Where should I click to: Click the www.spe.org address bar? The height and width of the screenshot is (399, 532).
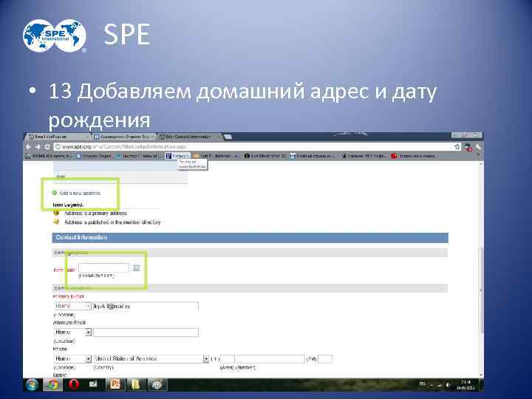tap(253, 146)
